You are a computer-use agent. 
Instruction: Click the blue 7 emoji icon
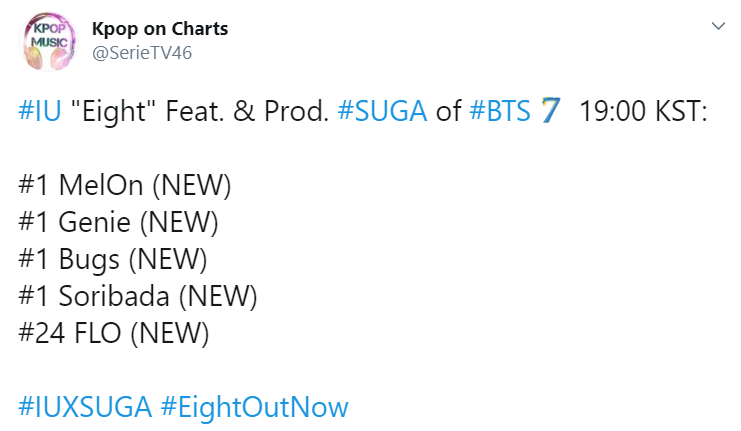pos(549,111)
